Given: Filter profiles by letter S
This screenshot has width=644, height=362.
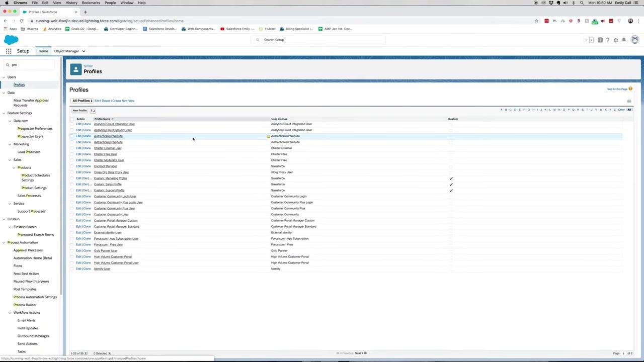Looking at the screenshot, I should (582, 110).
